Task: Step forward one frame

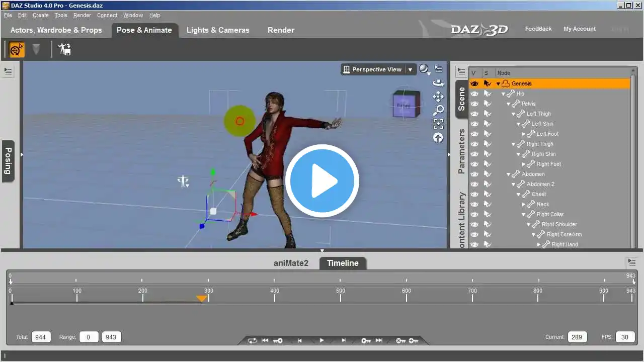Action: tap(344, 340)
